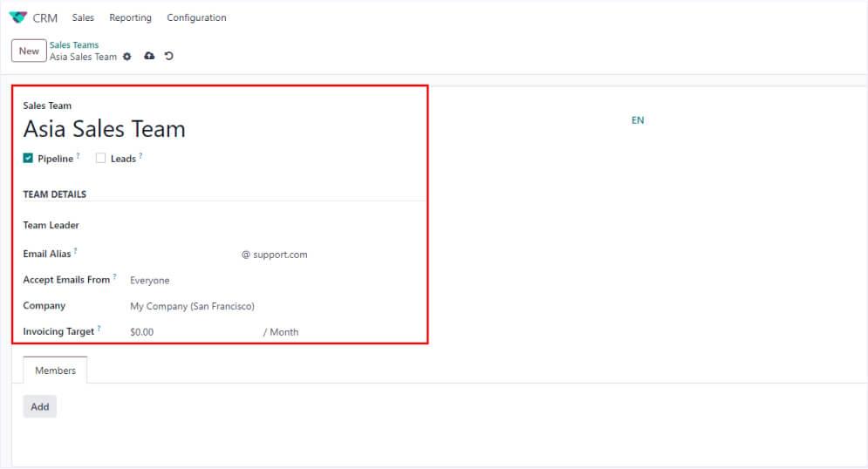Click the help tooltip next to Pipeline

tap(78, 156)
